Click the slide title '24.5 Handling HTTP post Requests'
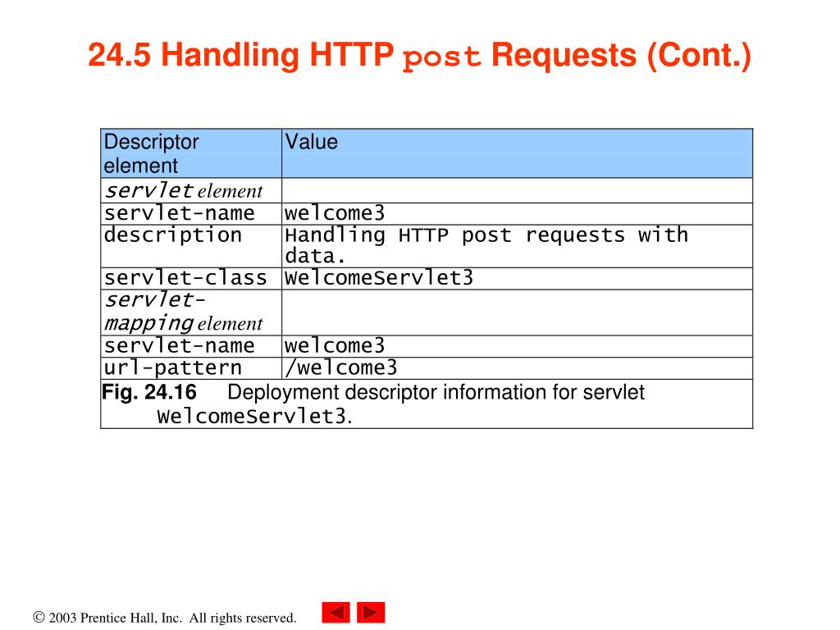The height and width of the screenshot is (630, 840). click(x=420, y=55)
